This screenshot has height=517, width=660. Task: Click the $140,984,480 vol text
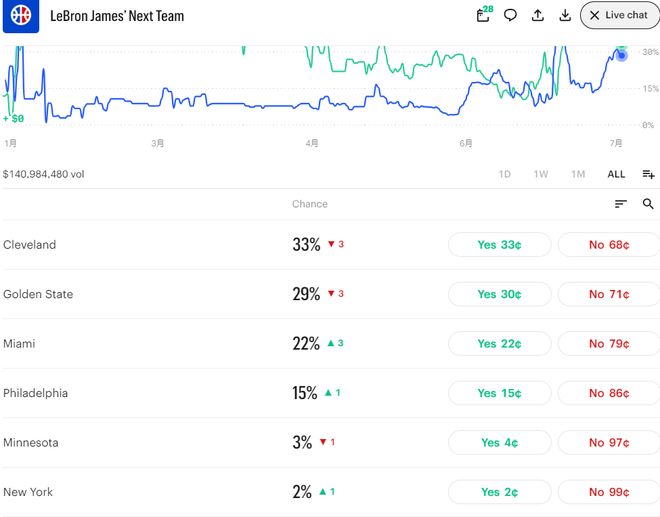tap(43, 174)
